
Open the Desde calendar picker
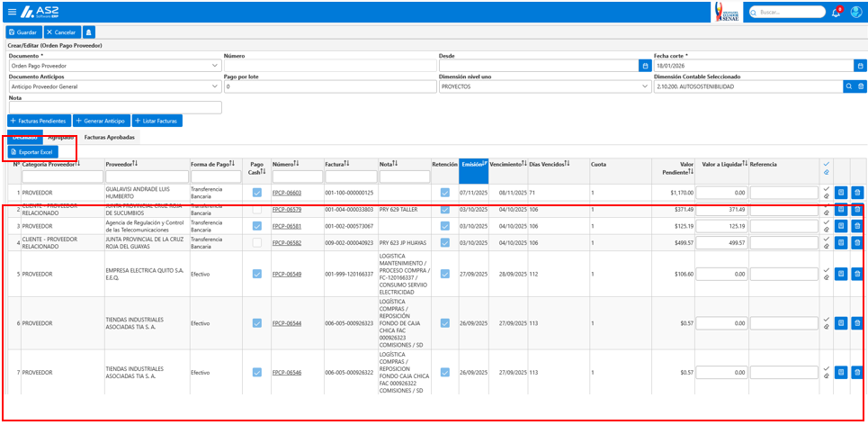645,66
